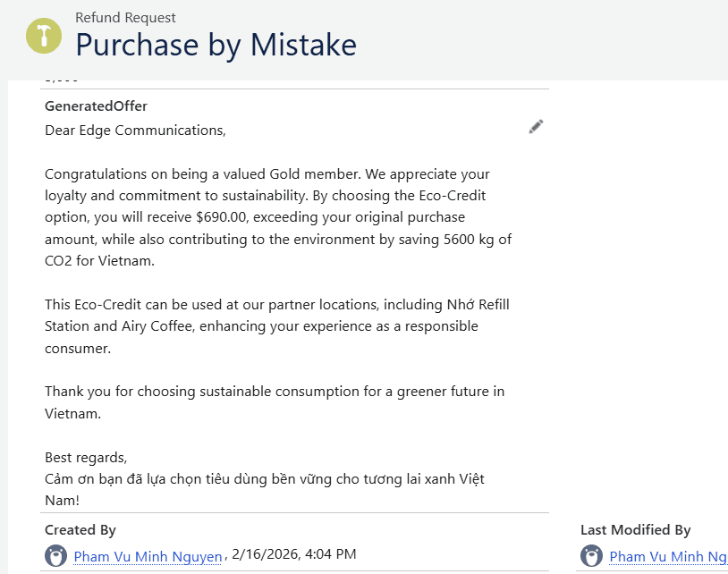Click the Congratulations Gold member paragraph
The width and height of the screenshot is (728, 574).
[267, 174]
